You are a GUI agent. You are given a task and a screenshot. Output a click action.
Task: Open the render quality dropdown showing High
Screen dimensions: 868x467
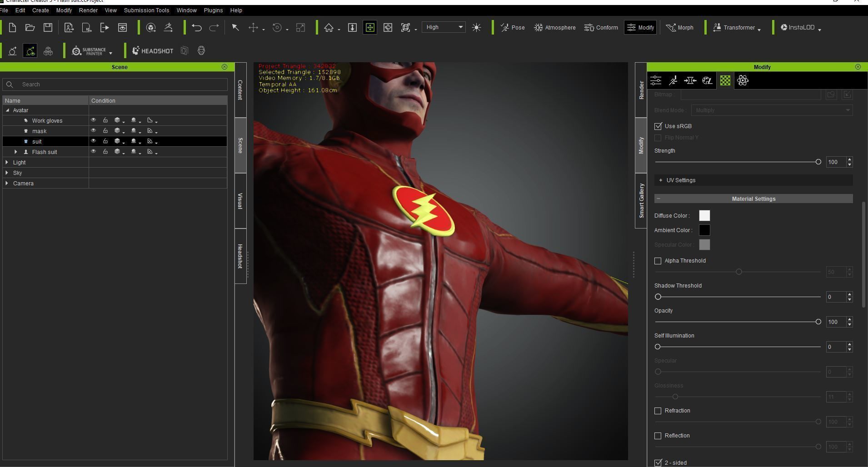(443, 27)
